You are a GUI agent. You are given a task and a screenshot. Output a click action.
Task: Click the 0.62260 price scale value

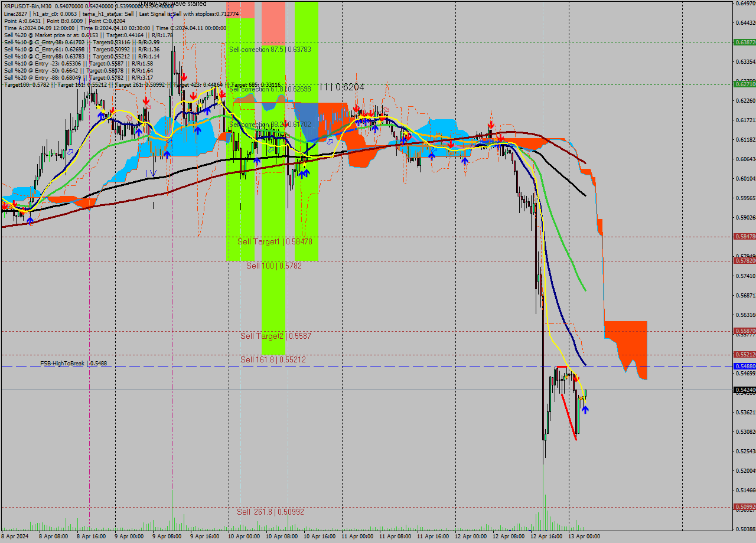[746, 100]
